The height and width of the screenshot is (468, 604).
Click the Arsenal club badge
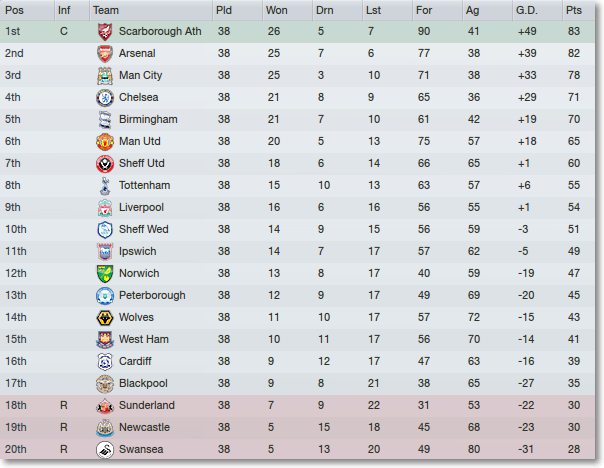[105, 54]
